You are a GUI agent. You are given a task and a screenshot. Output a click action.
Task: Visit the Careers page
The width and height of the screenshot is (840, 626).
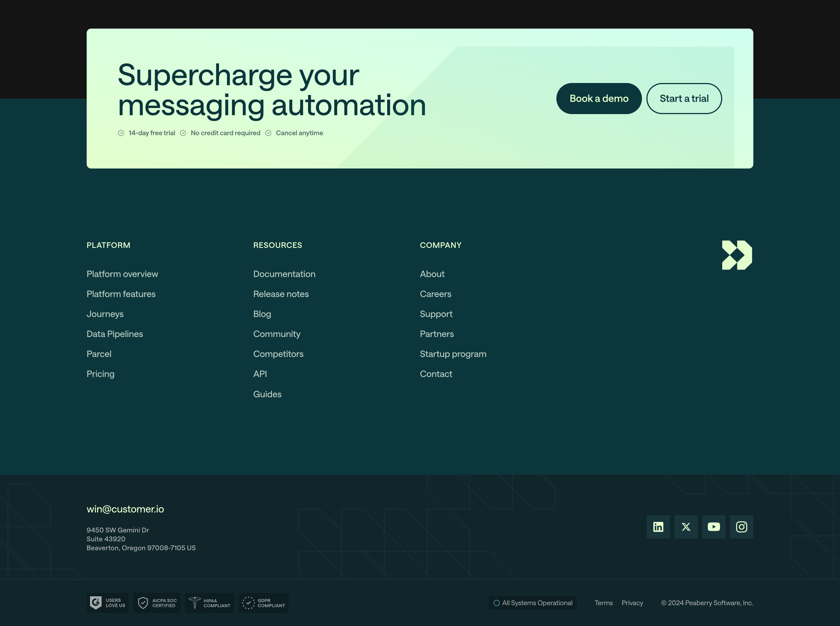coord(435,294)
